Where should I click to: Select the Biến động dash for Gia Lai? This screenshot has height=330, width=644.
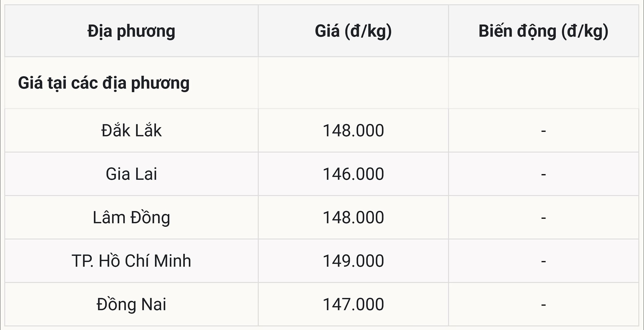(543, 174)
